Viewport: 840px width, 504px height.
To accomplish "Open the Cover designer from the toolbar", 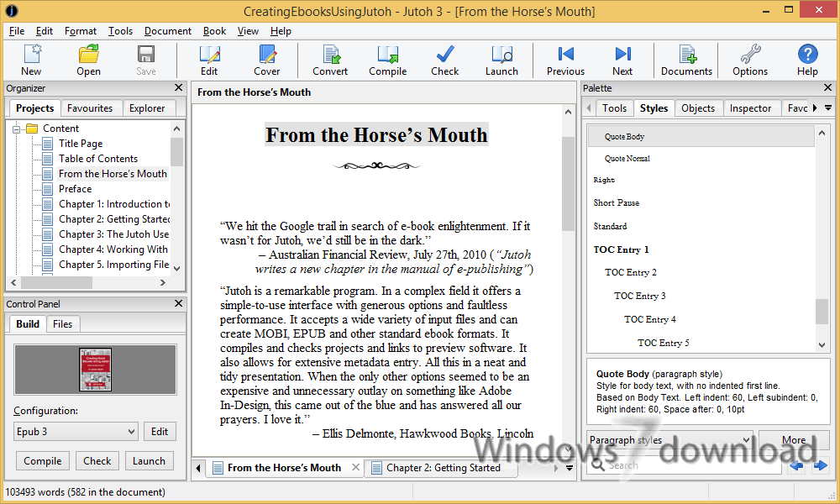I will pyautogui.click(x=267, y=60).
